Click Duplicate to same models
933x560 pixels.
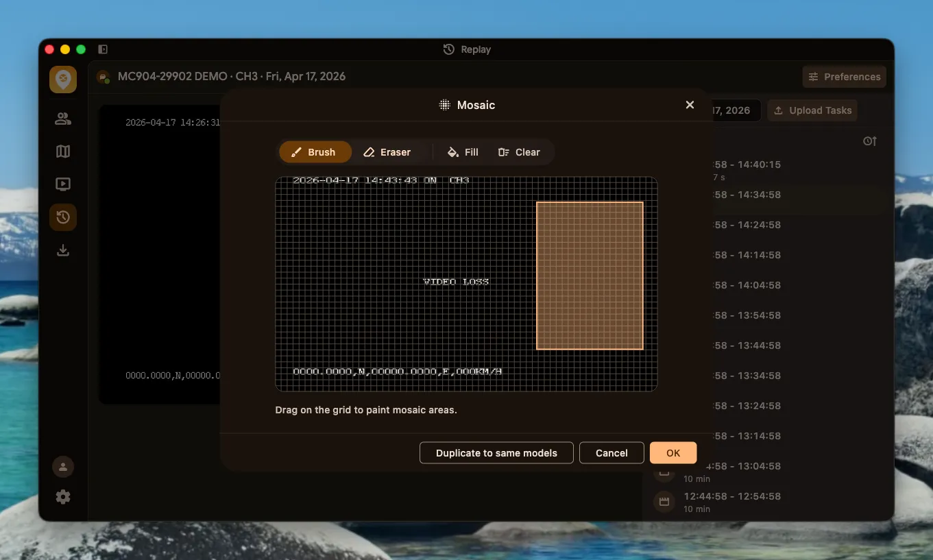pos(496,453)
